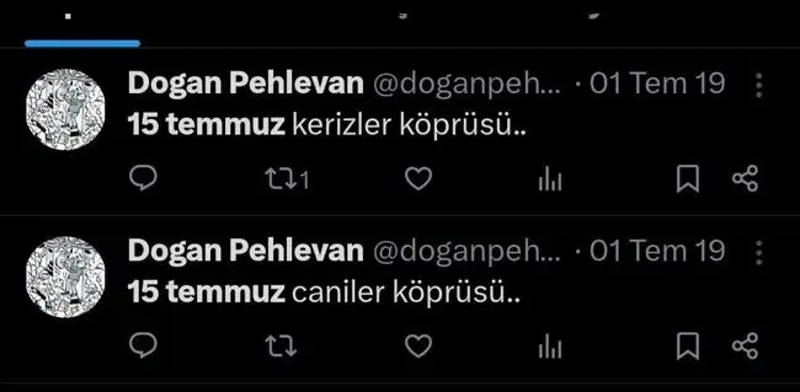Image resolution: width=800 pixels, height=392 pixels.
Task: Retweet the "caniler köprüsü" tweet
Action: [281, 347]
